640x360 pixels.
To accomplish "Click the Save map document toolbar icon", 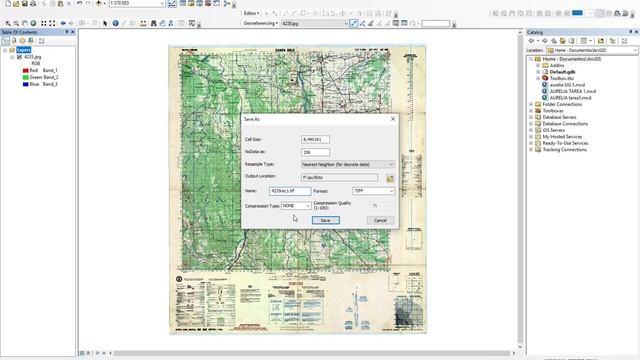I will click(25, 4).
